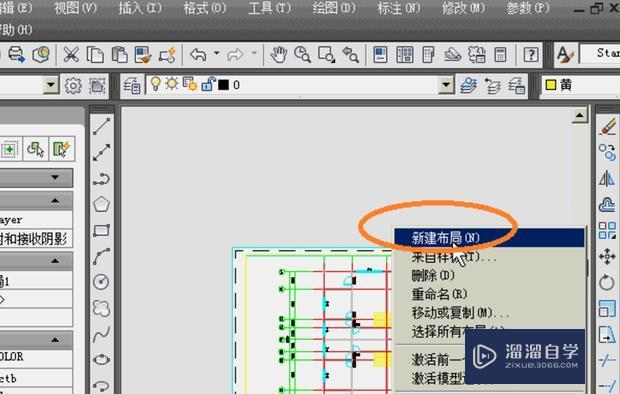Screen dimensions: 620x394
Task: Click the Copy icon
Action: [x=95, y=55]
